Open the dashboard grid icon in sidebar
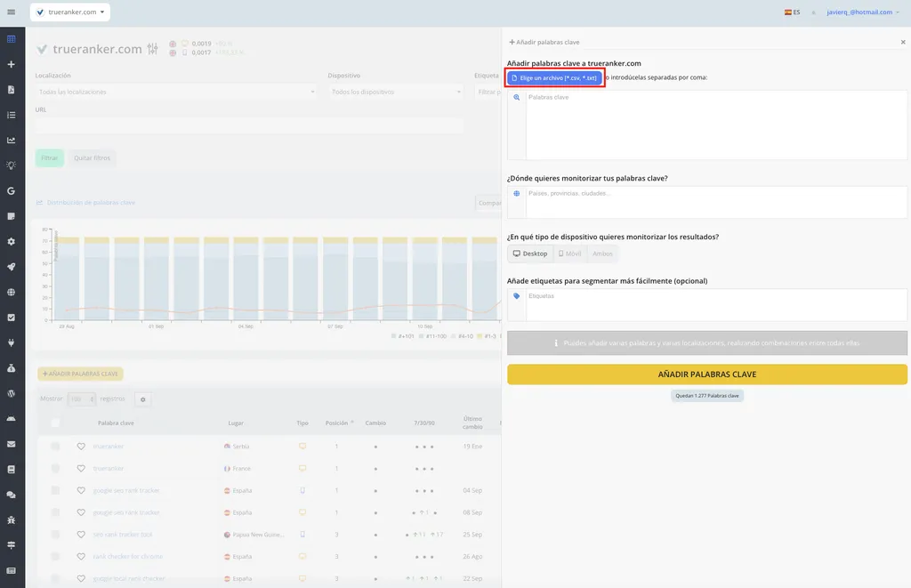Image resolution: width=911 pixels, height=588 pixels. click(x=11, y=39)
